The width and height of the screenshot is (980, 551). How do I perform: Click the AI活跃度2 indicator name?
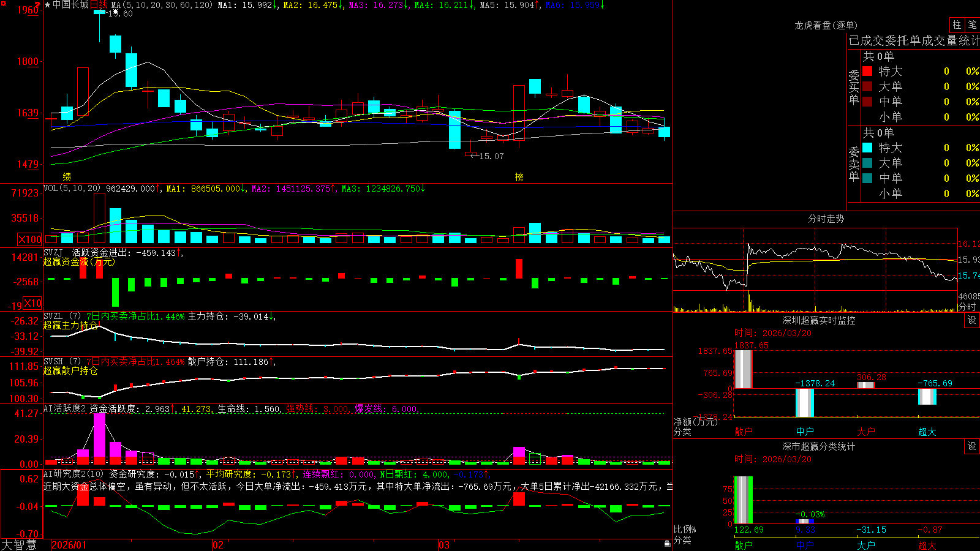(x=65, y=408)
